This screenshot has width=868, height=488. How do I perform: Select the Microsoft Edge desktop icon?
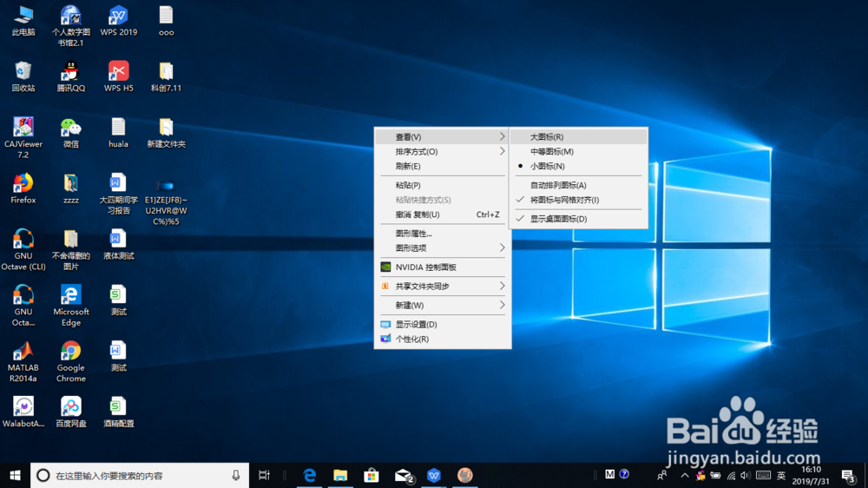[x=71, y=306]
